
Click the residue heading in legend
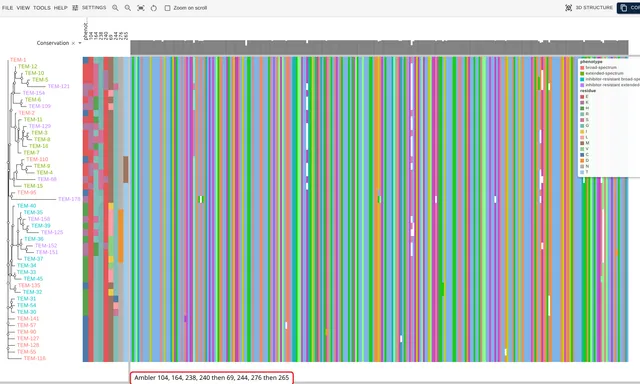tap(588, 91)
